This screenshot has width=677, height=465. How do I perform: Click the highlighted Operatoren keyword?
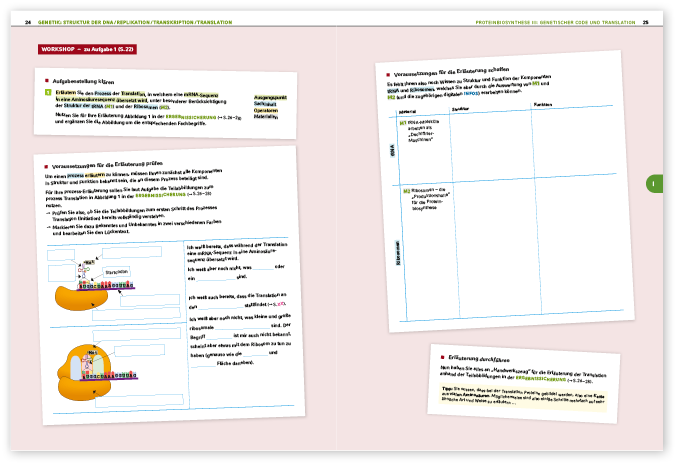[x=264, y=109]
